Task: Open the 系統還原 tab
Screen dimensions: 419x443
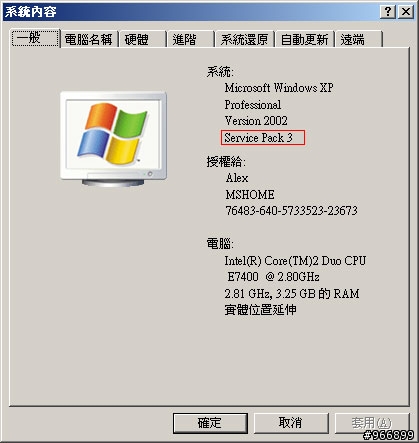Action: [245, 39]
